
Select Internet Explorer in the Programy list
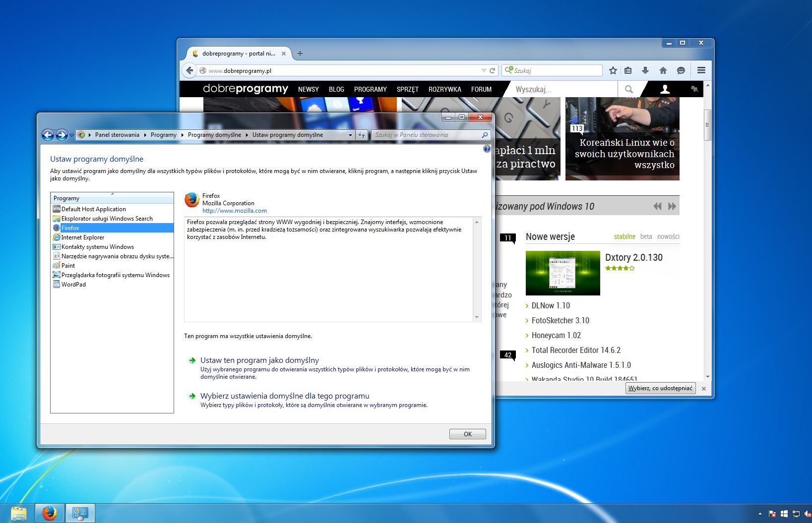click(x=83, y=237)
